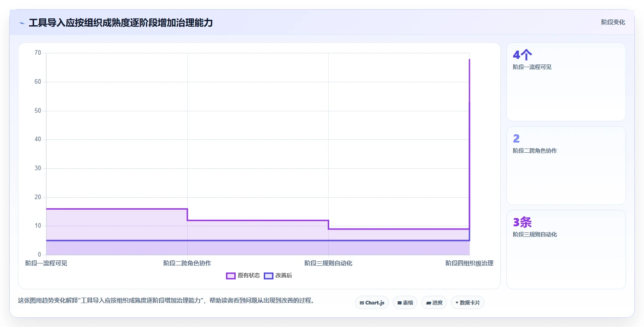This screenshot has height=327, width=644.
Task: Click the y-axis value 20
Action: click(38, 197)
